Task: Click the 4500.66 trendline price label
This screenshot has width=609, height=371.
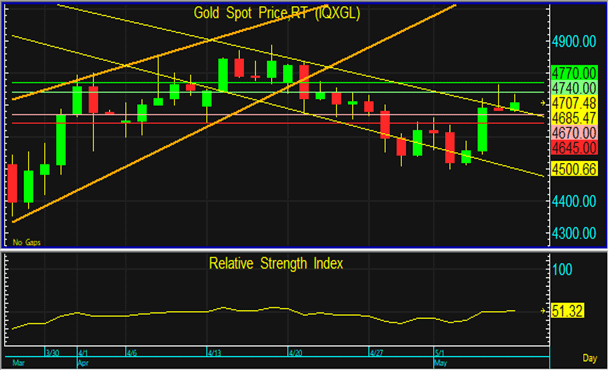Action: pos(574,169)
